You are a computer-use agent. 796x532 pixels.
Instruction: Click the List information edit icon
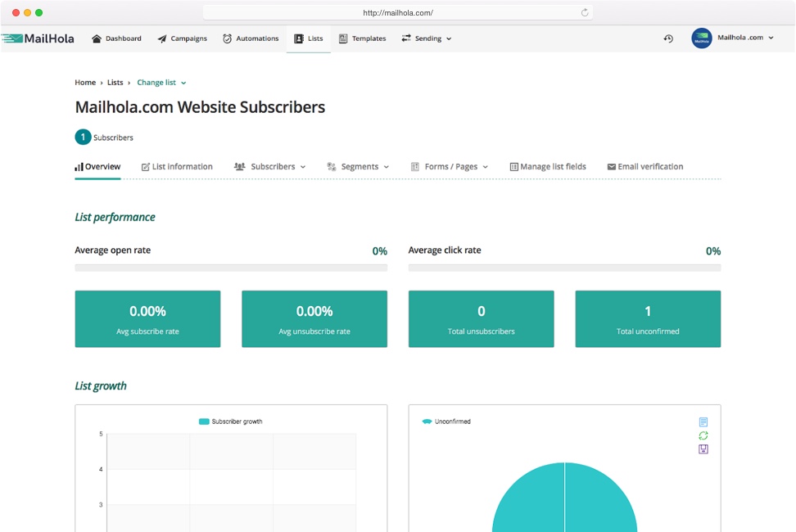tap(145, 167)
